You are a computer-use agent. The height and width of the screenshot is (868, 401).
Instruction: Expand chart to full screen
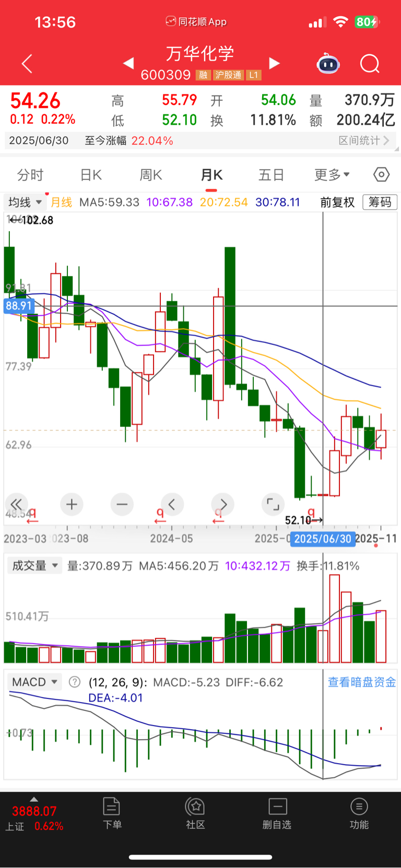click(273, 504)
